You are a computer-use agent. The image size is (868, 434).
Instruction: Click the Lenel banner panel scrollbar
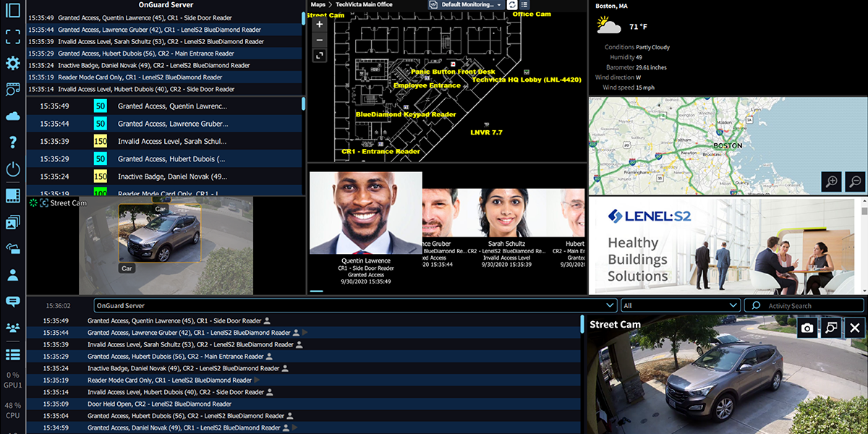(x=864, y=210)
